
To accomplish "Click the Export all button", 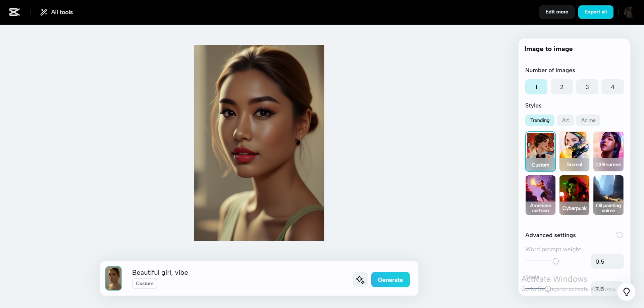I will point(596,12).
